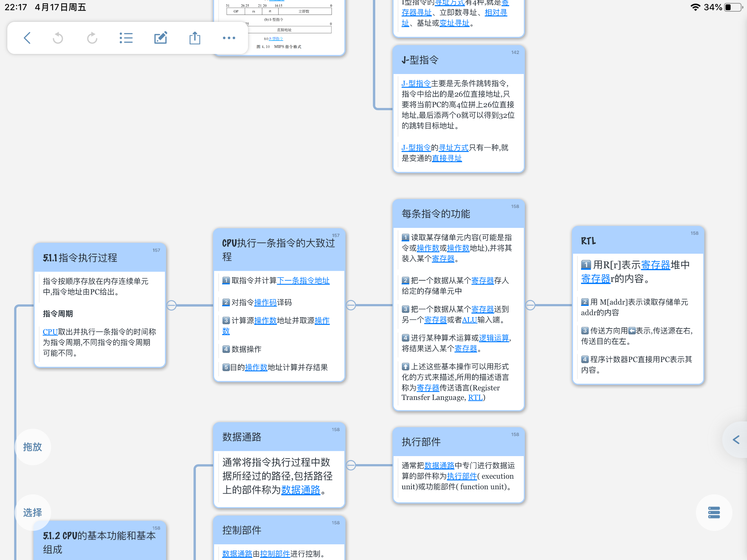Toggle the 选择 selection mode button

coord(32,512)
